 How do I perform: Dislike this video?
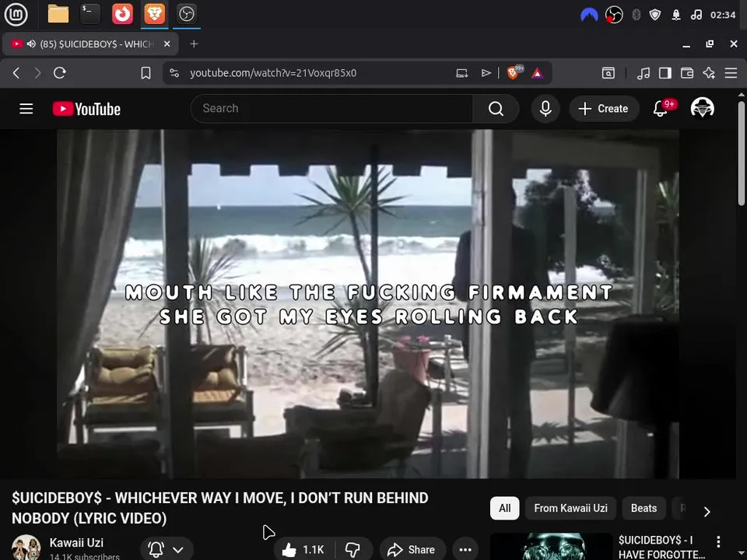click(x=353, y=550)
